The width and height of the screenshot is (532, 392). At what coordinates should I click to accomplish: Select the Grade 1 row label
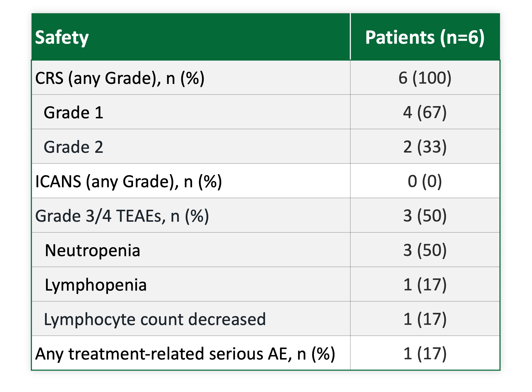click(x=73, y=112)
